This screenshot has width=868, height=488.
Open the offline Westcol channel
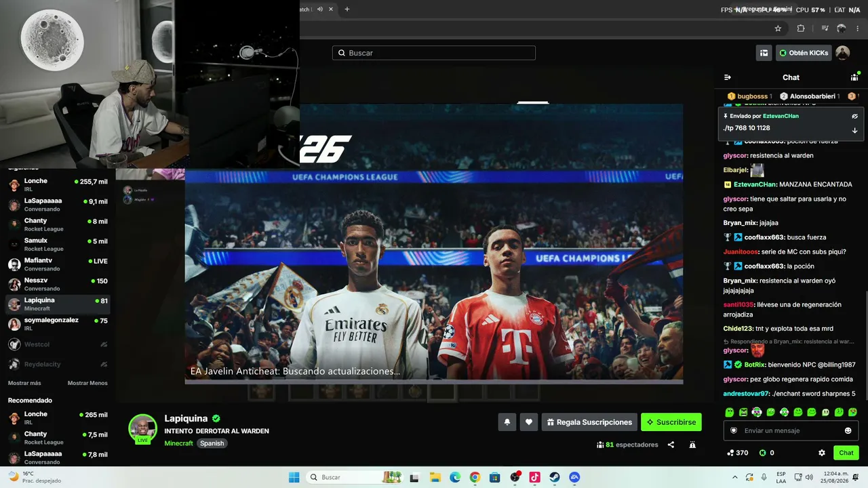(x=58, y=344)
